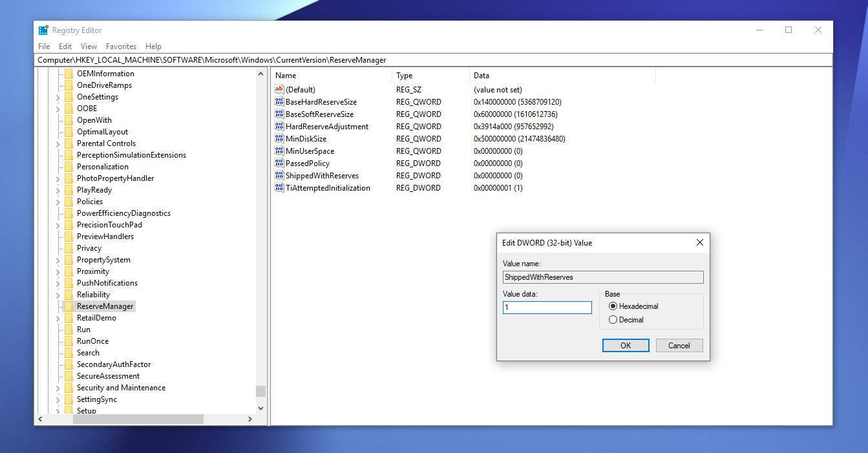This screenshot has height=453, width=868.
Task: Expand the OOBE key
Action: point(58,109)
